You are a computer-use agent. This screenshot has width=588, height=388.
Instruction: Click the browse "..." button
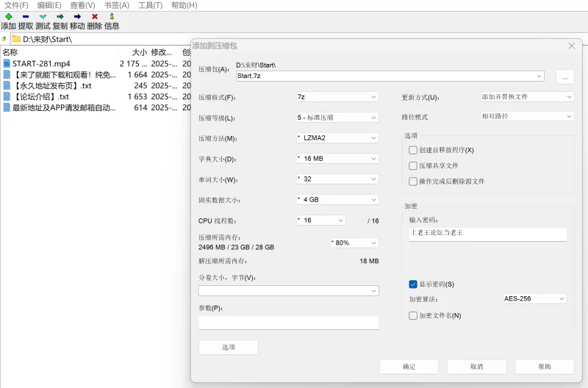click(x=565, y=77)
